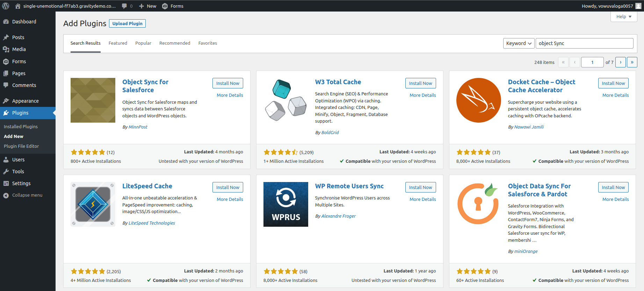
Task: Open Tools wrench menu
Action: click(x=6, y=172)
